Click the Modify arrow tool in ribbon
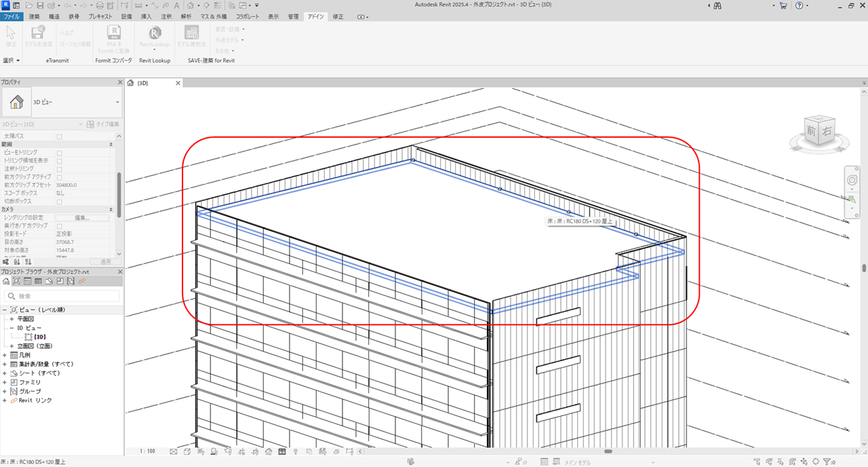Screen dimensions: 868x467 tap(11, 33)
